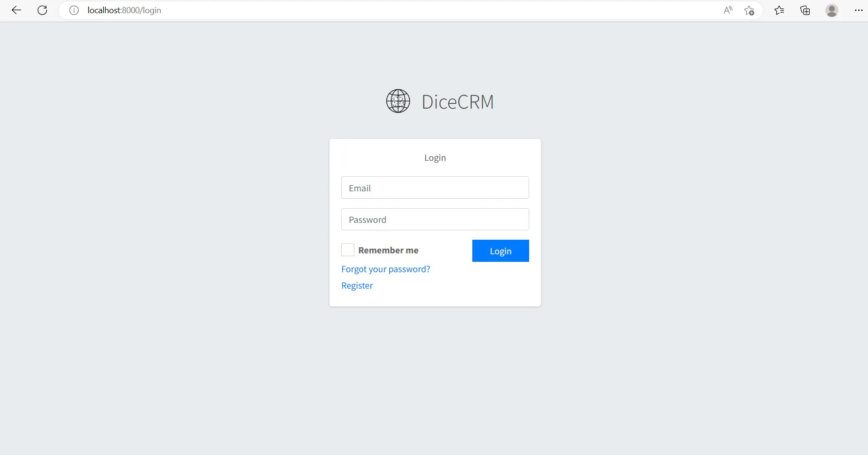Click the DiceCRM globe logo
Viewport: 868px width, 455px height.
click(x=398, y=101)
